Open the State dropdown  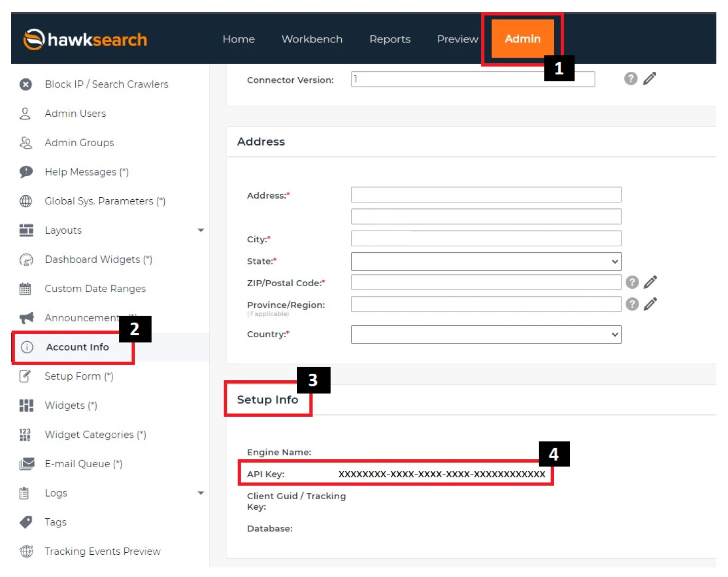pos(486,261)
